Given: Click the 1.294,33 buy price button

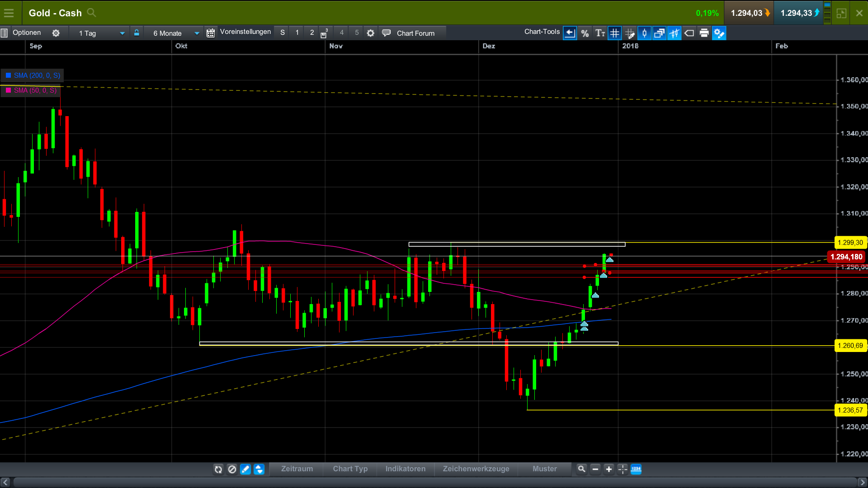Looking at the screenshot, I should (798, 13).
